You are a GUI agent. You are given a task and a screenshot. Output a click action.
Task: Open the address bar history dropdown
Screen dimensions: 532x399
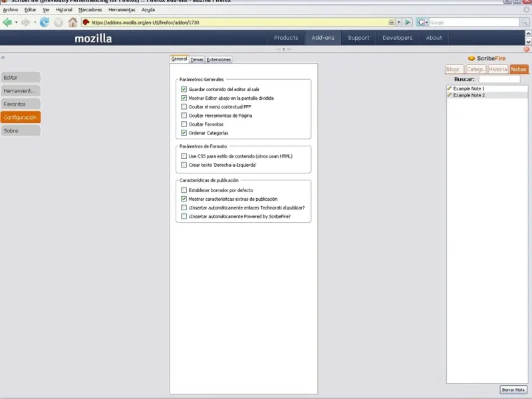[398, 23]
